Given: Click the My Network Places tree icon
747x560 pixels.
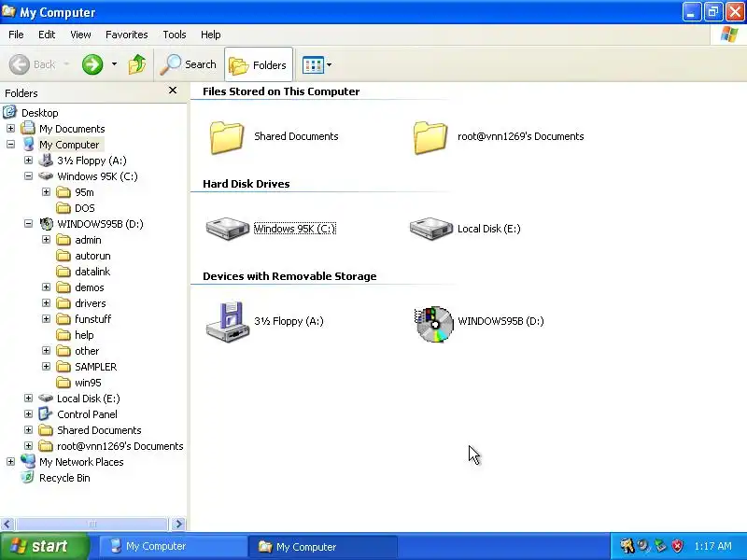Looking at the screenshot, I should click(x=28, y=461).
